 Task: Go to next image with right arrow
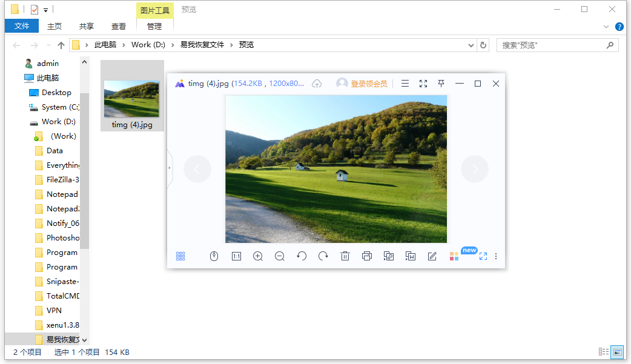tap(475, 169)
